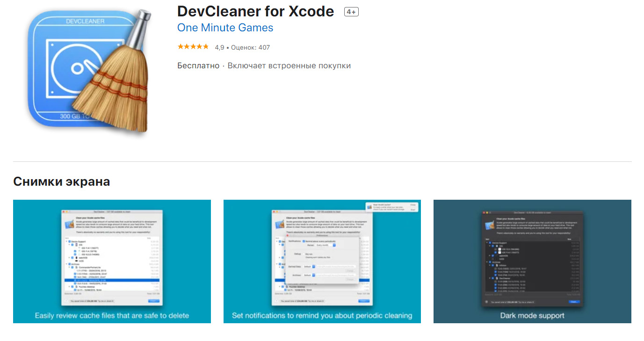
Task: Open the Dark mode support screenshot
Action: pyautogui.click(x=532, y=261)
